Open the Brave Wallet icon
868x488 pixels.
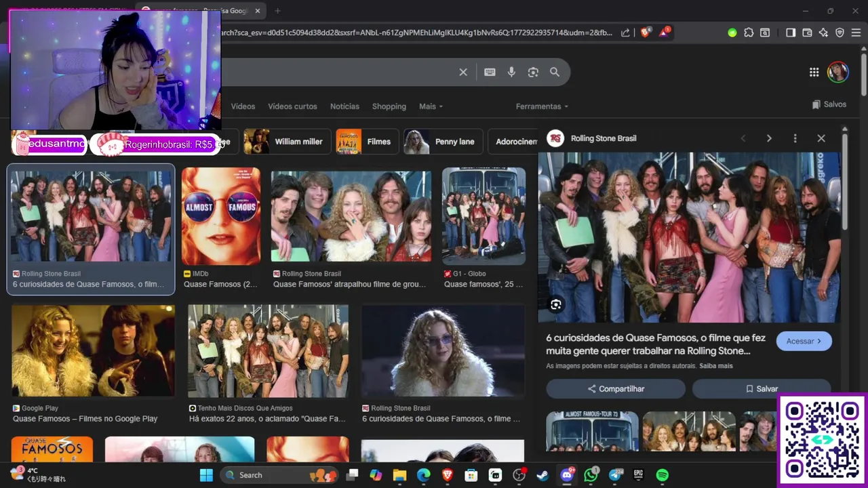click(807, 33)
